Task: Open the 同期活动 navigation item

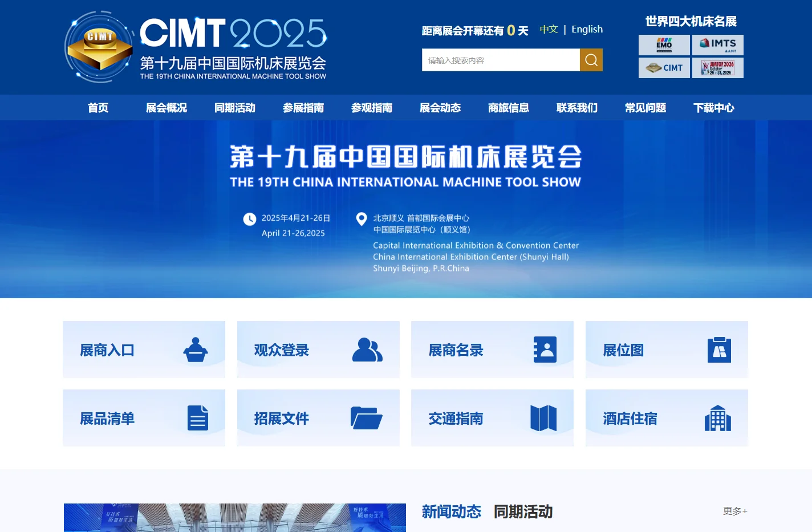Action: coord(235,108)
